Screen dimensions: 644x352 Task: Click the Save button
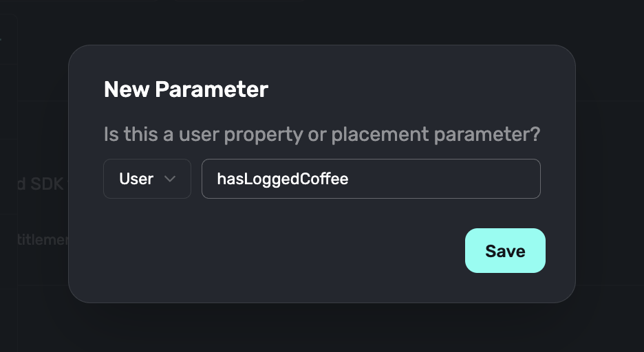(505, 251)
